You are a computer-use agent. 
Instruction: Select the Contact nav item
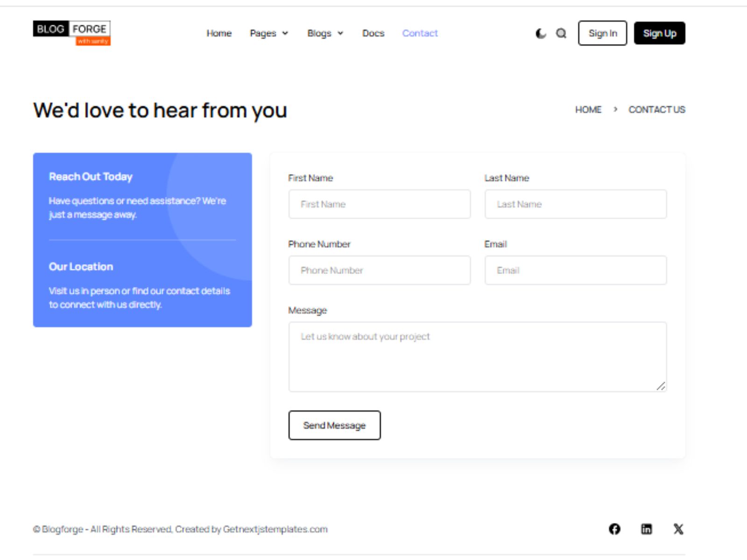tap(420, 33)
